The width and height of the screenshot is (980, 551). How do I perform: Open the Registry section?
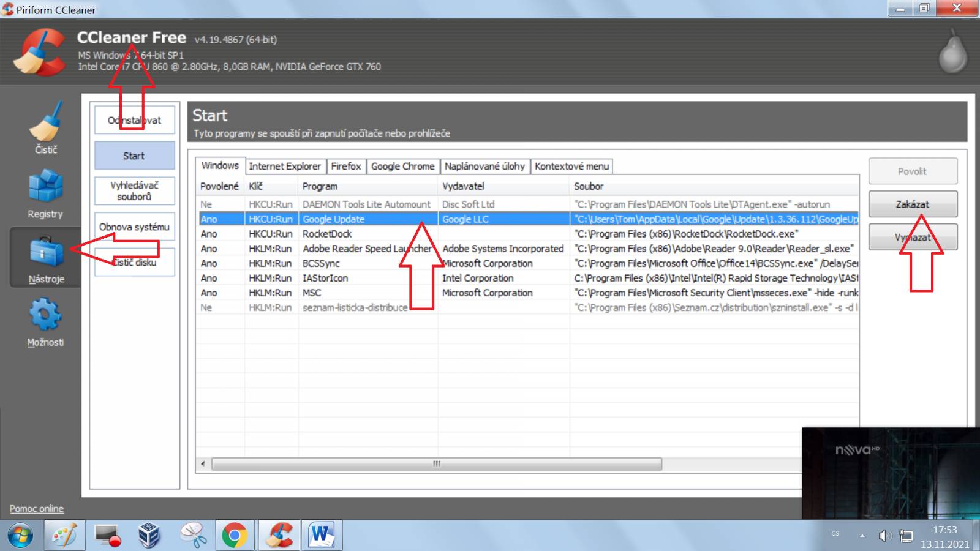click(45, 193)
